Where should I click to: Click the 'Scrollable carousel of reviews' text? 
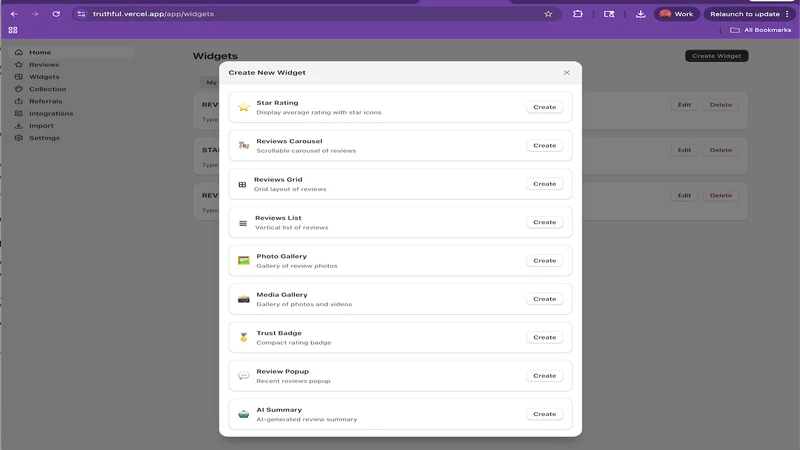[x=306, y=151]
